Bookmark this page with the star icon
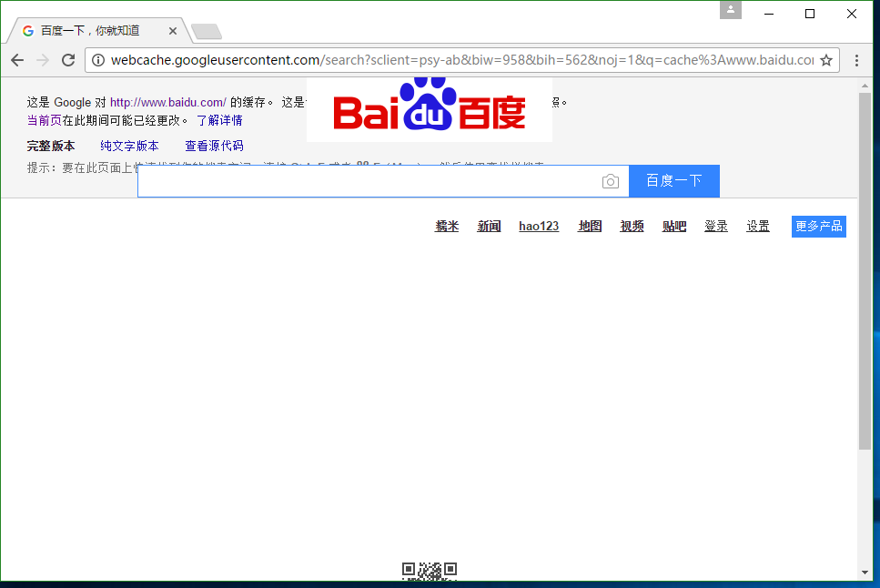 coord(826,60)
